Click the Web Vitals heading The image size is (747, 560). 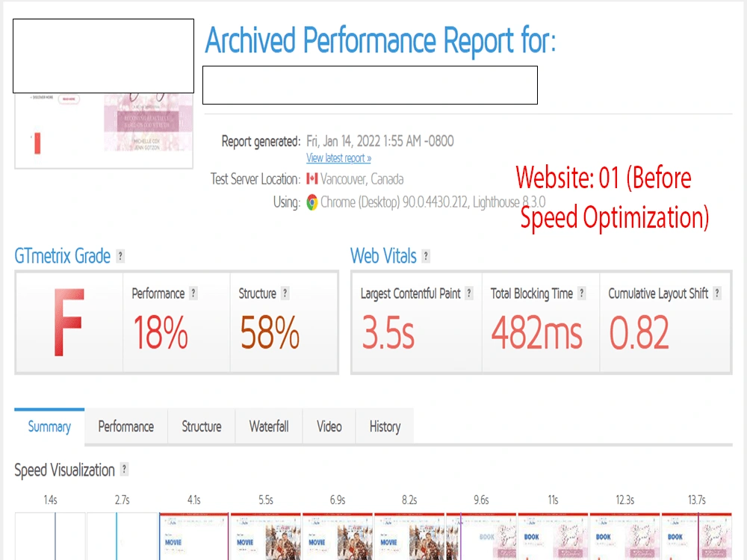(x=383, y=256)
